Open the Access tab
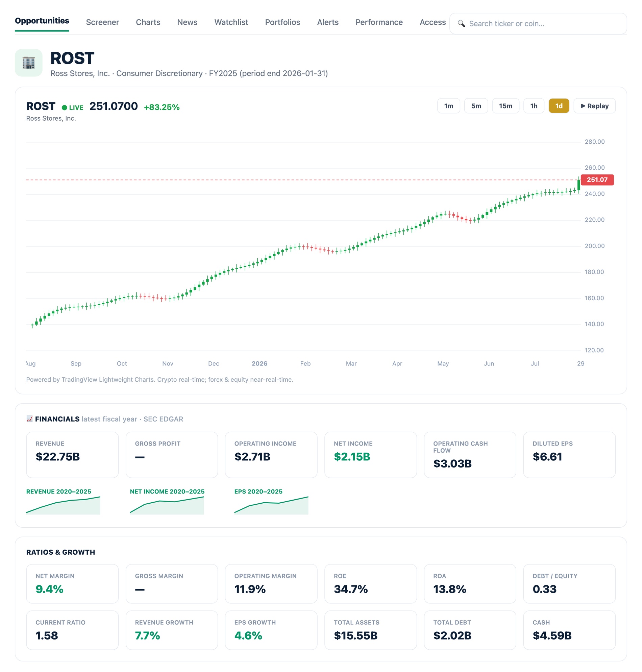The width and height of the screenshot is (642, 672). [433, 22]
